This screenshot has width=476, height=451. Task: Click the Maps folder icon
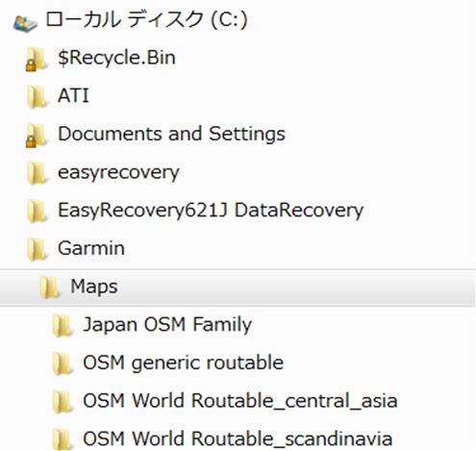(x=49, y=288)
